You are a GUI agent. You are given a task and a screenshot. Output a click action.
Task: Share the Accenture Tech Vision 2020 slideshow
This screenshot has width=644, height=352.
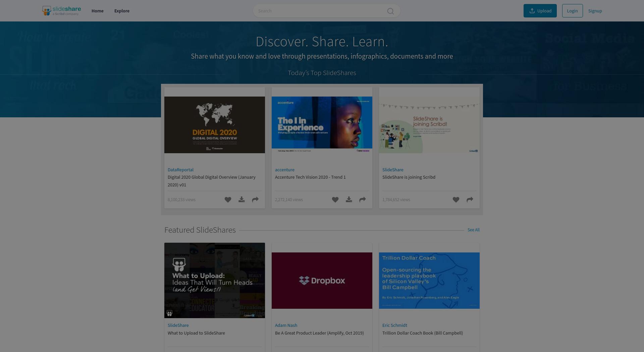tap(363, 200)
